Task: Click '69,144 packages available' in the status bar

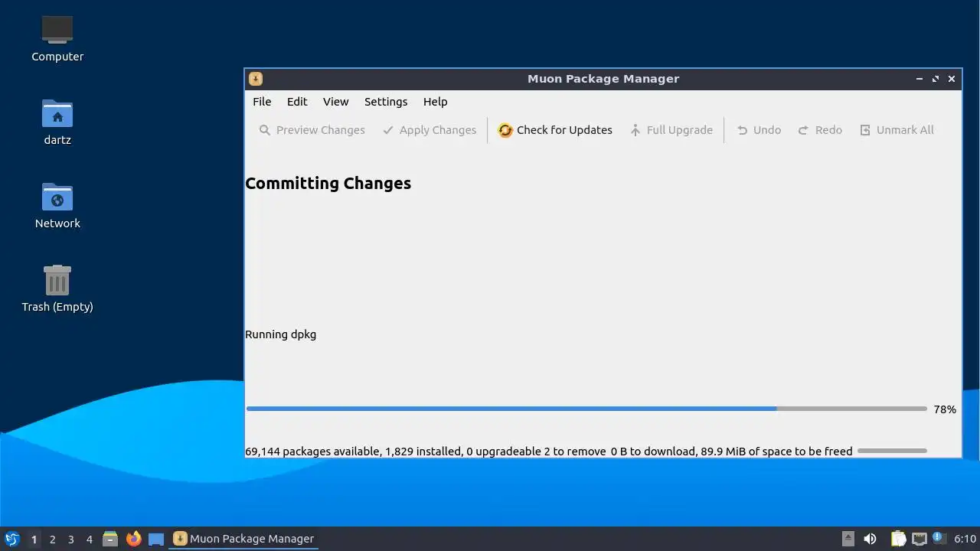Action: pos(313,452)
